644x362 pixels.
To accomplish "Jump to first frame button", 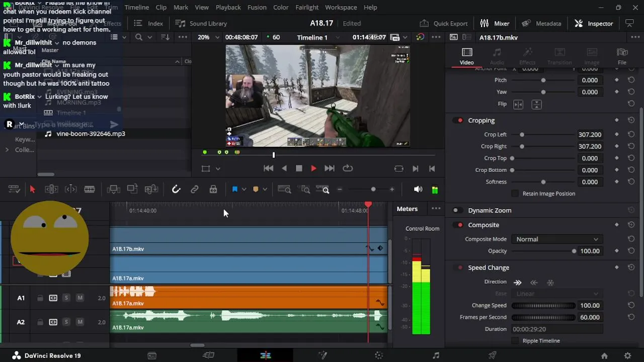I will tap(269, 168).
